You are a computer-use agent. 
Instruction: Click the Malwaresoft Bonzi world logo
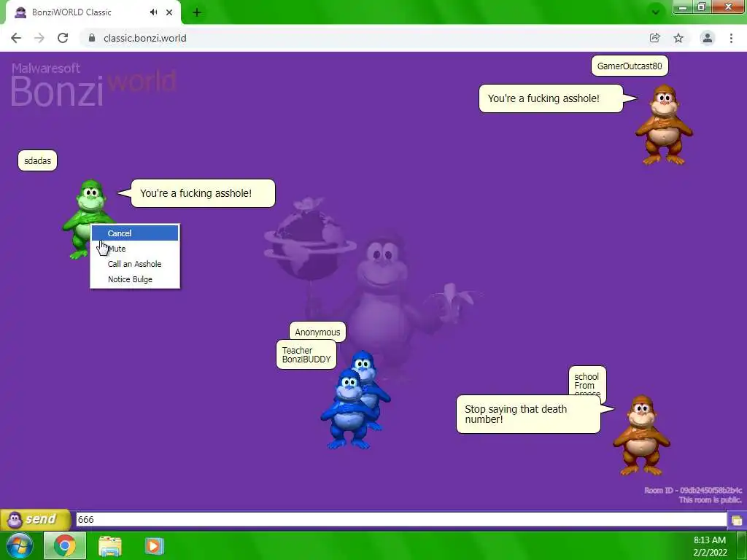pos(93,85)
